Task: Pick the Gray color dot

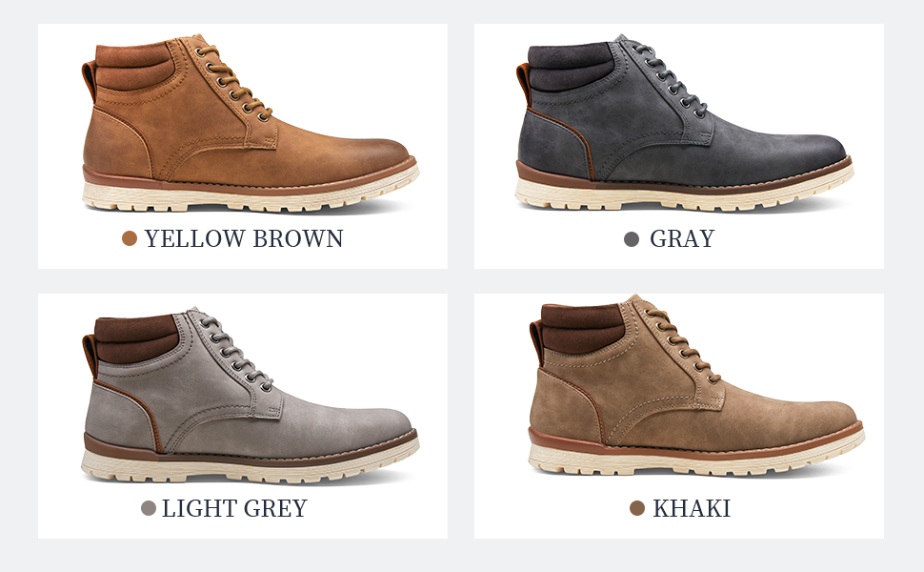Action: [632, 239]
